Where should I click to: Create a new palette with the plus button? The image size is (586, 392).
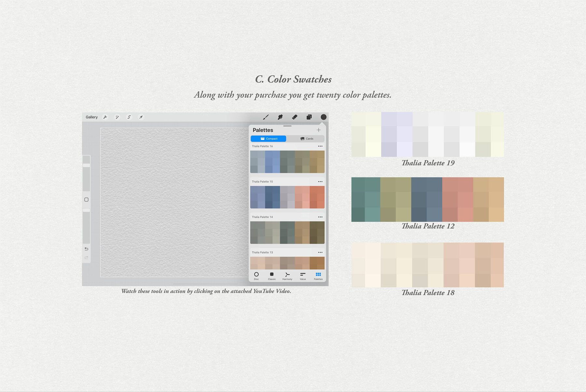pos(318,130)
